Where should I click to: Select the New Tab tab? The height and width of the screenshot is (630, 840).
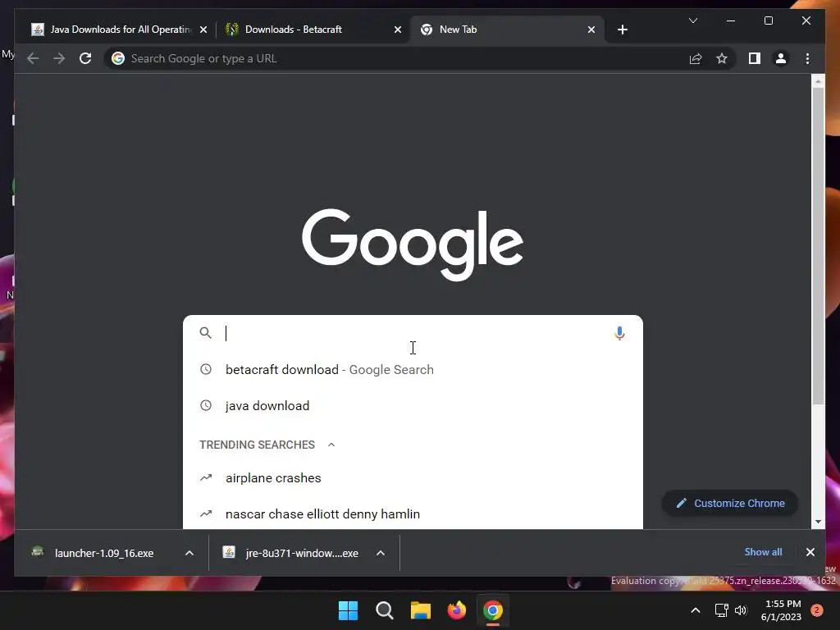click(507, 30)
